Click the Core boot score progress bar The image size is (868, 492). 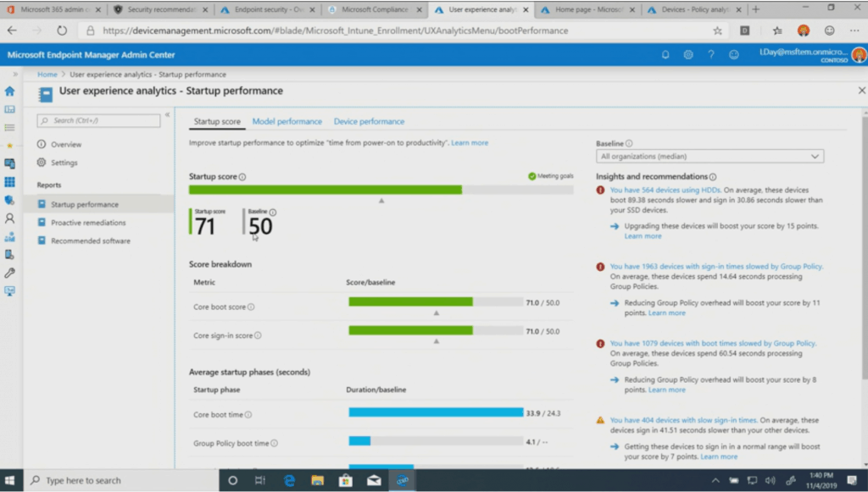(436, 301)
